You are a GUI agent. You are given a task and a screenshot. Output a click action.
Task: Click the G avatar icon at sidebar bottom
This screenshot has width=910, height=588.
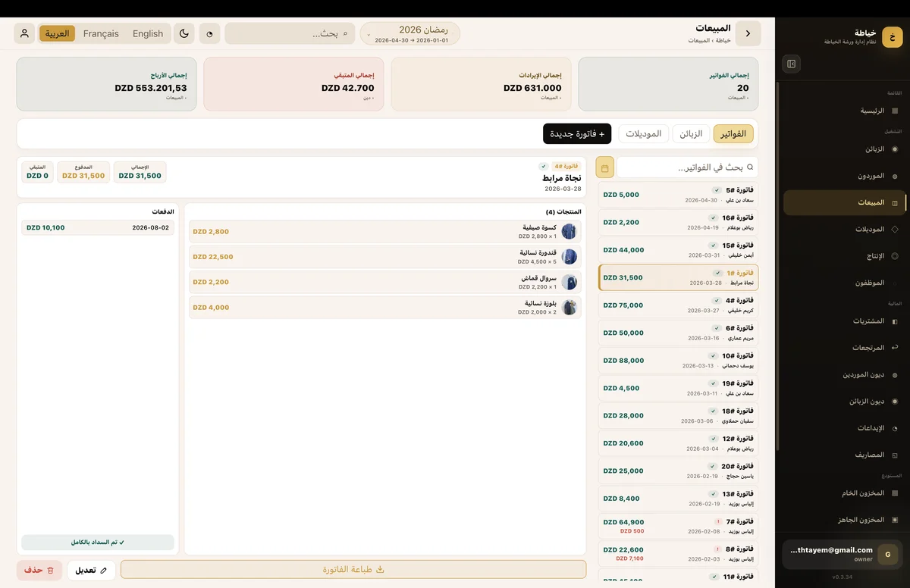pyautogui.click(x=888, y=555)
